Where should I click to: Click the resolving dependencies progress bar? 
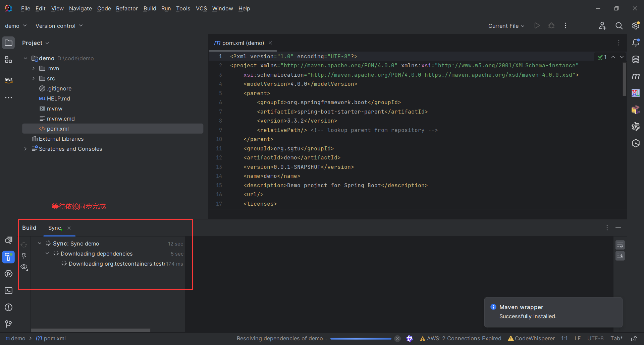pos(361,339)
